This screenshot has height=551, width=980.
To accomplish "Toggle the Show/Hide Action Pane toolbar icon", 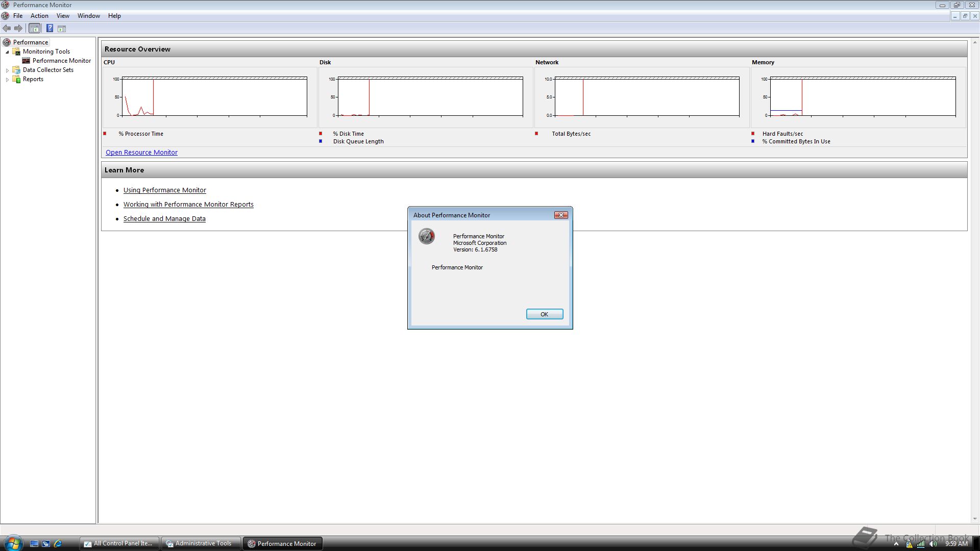I will coord(62,29).
